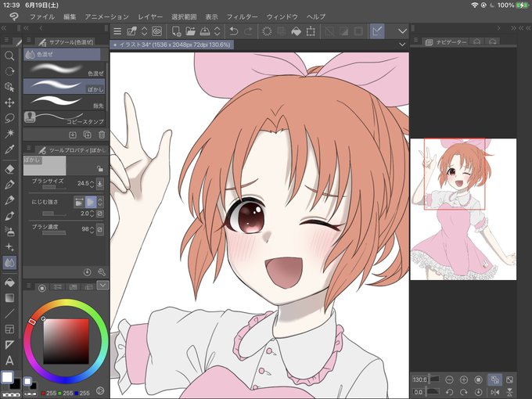The image size is (532, 399).
Task: Click the New canvas icon
Action: pos(176,31)
